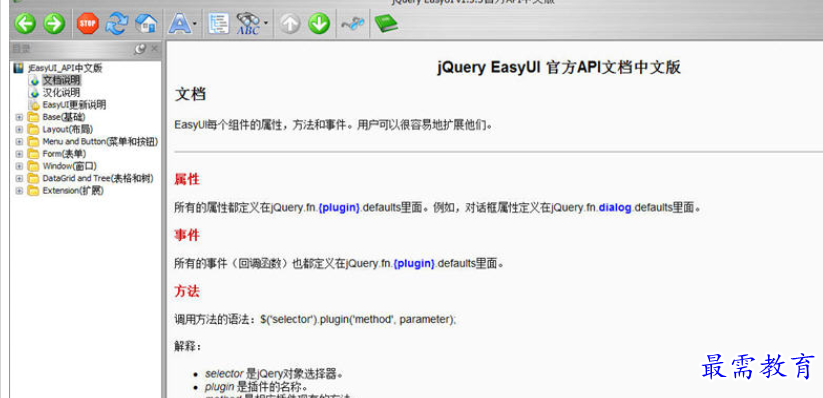Click the book icon of jEasyUI_API中文版
Screen dimensions: 823x398
point(19,68)
